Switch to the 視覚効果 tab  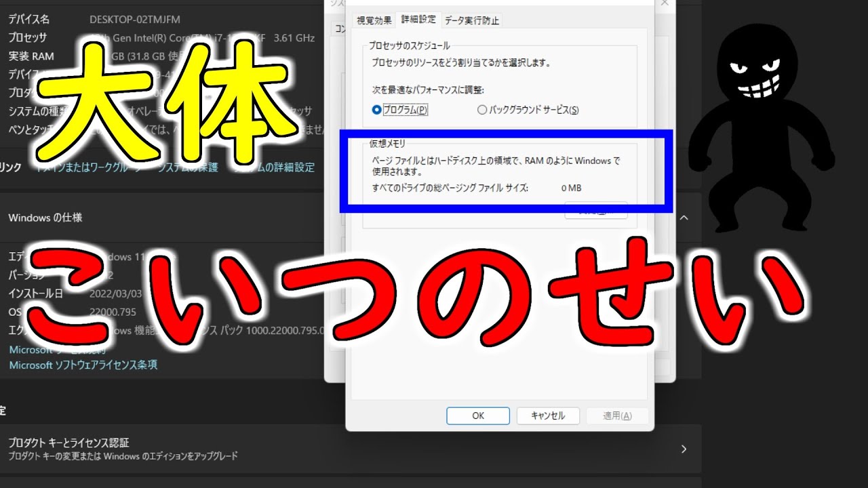374,20
